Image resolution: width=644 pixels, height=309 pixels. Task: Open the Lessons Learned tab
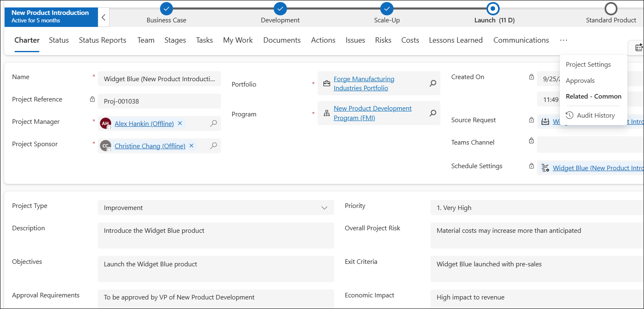click(456, 40)
